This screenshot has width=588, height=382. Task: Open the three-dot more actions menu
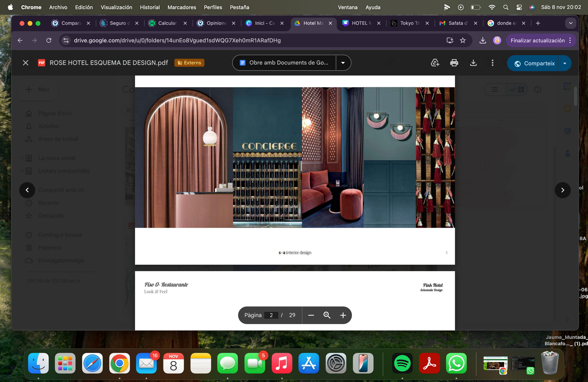492,63
